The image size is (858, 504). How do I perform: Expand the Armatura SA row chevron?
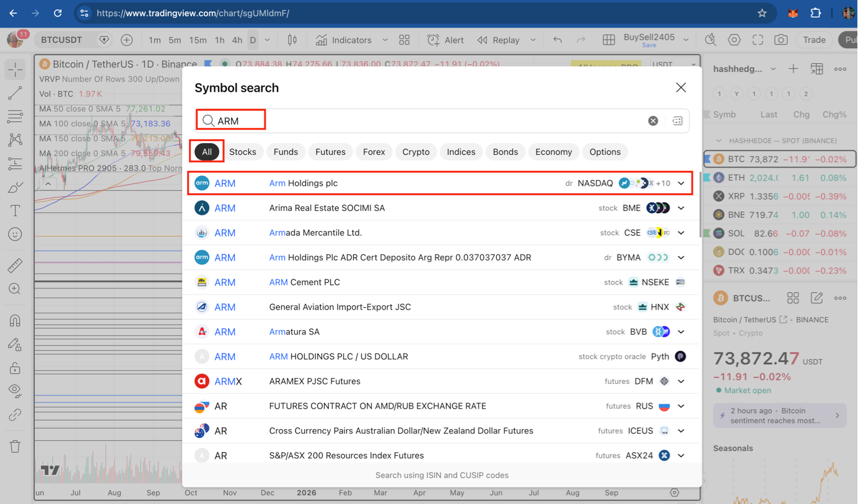coord(681,332)
